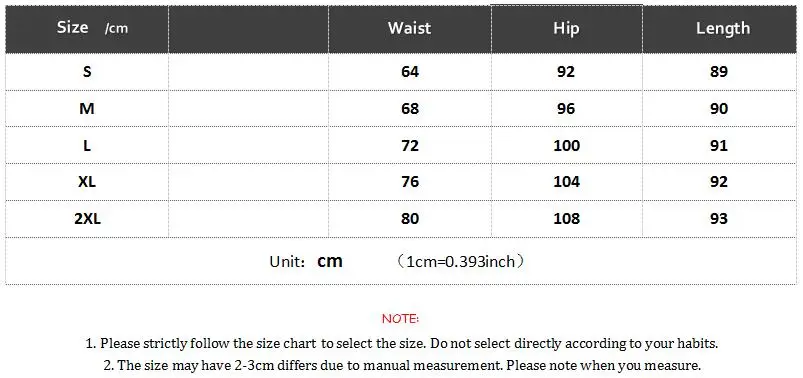
Task: Click the S size row label
Action: point(87,72)
